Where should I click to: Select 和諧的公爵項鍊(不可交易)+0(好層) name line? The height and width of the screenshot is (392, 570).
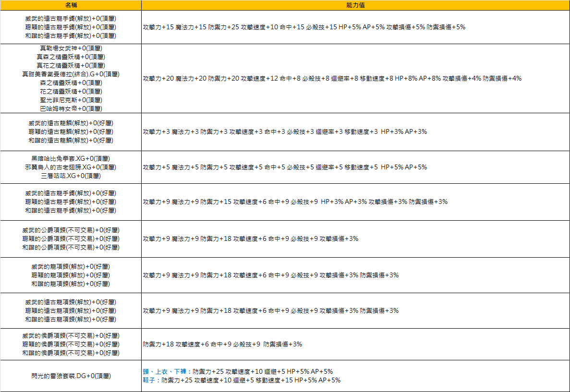71,248
